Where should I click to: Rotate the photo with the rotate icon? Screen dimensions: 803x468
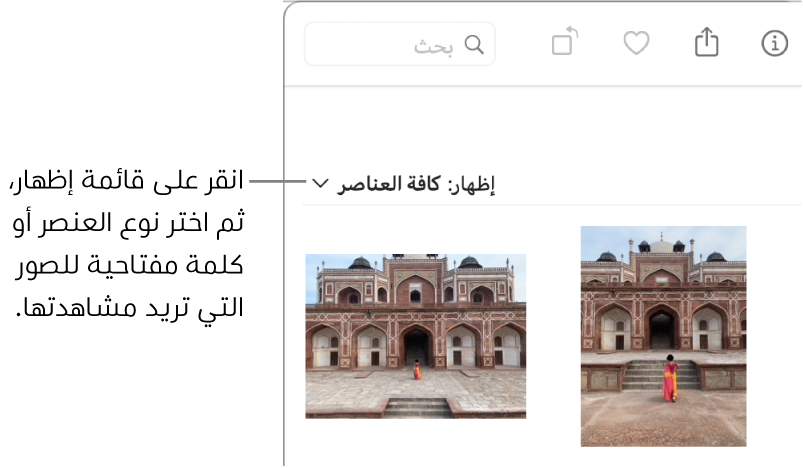tap(564, 41)
